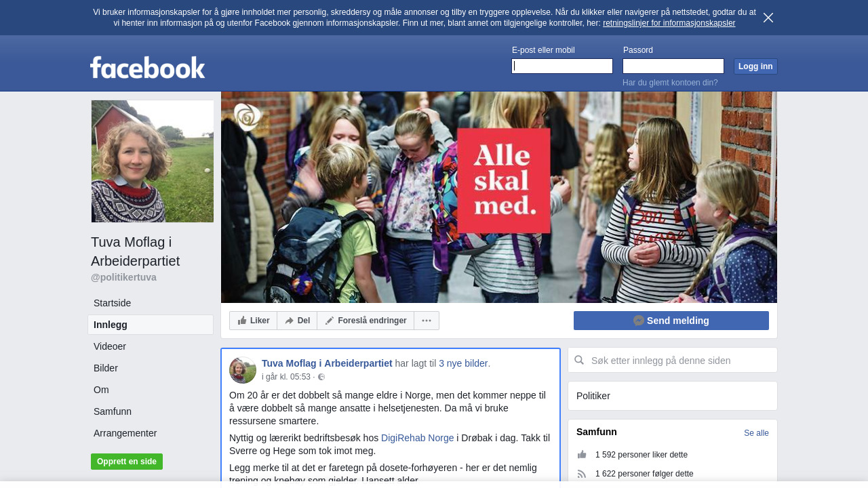
Task: Click the Liker thumbs-up button
Action: click(x=254, y=321)
